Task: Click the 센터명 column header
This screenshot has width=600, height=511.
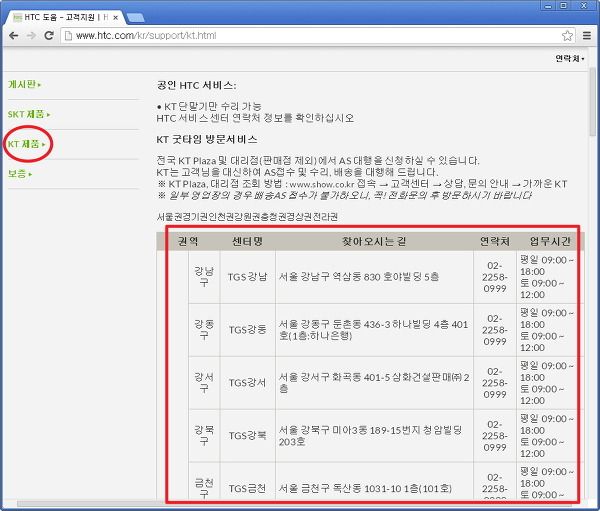Action: [247, 241]
